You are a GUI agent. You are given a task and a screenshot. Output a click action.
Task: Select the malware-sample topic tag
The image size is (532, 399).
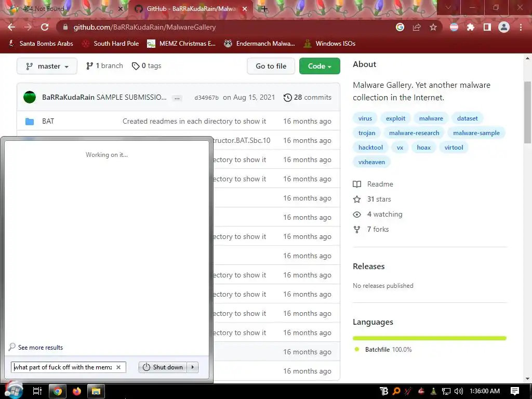click(476, 133)
